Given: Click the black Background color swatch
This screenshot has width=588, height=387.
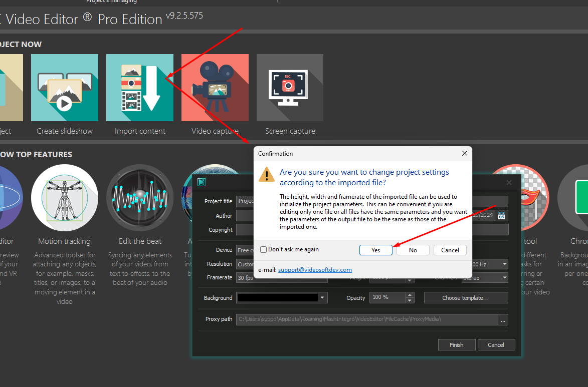Looking at the screenshot, I should (x=278, y=298).
